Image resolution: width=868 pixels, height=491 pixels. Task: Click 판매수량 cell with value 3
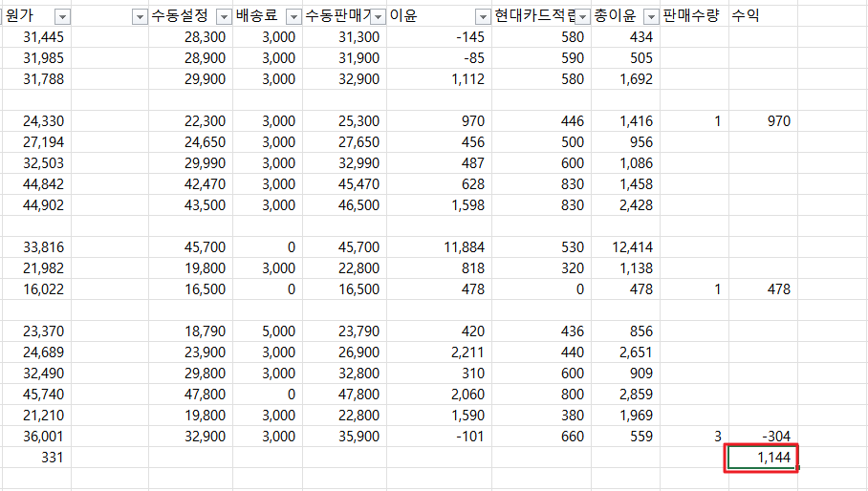[x=694, y=437]
